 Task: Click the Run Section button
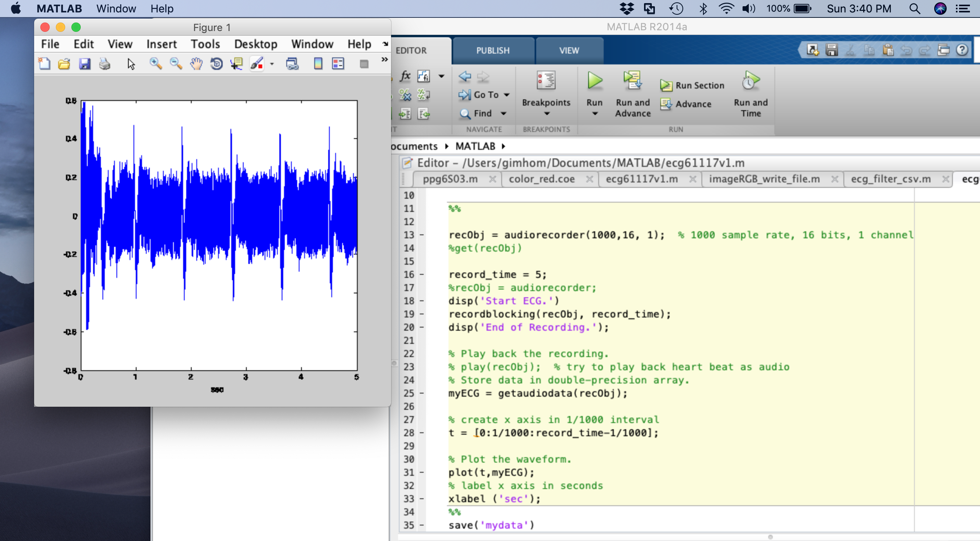693,85
